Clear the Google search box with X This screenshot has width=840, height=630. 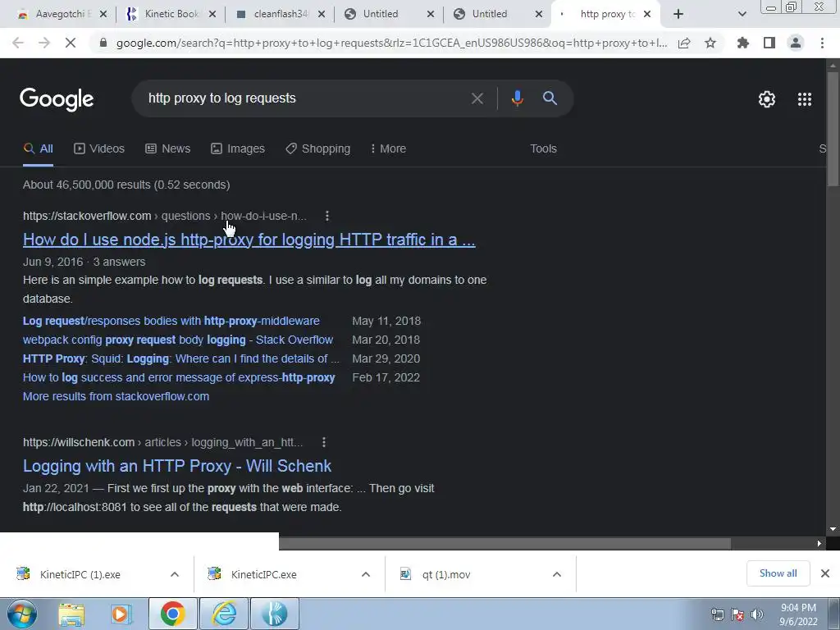pos(477,98)
